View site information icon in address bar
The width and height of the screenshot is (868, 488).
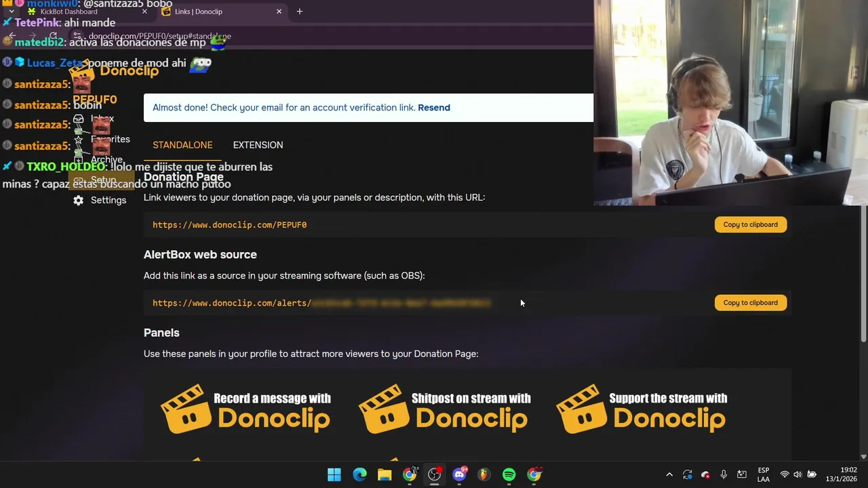78,36
